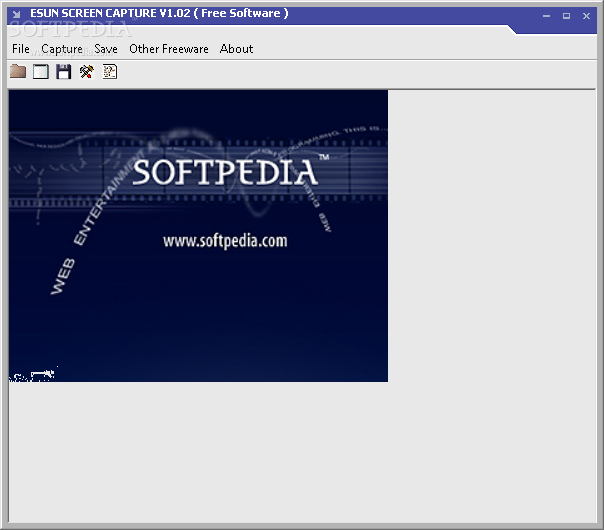Click the application icon in title bar

[x=16, y=15]
